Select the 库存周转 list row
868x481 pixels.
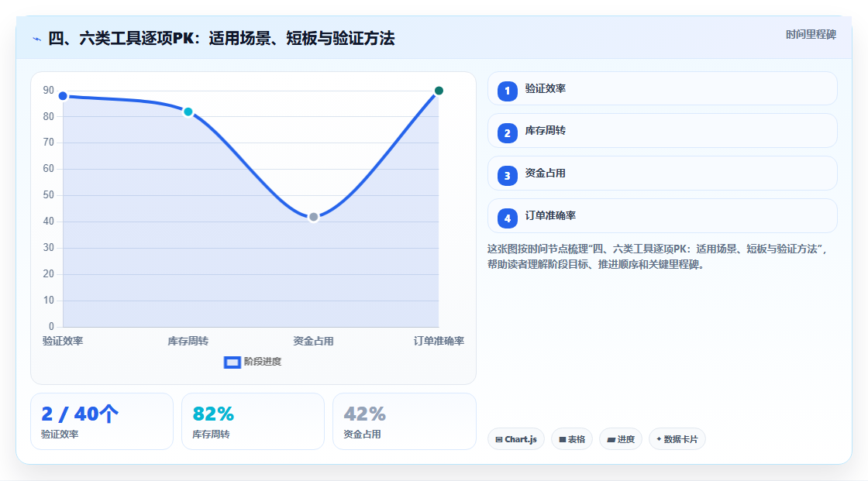click(x=662, y=131)
